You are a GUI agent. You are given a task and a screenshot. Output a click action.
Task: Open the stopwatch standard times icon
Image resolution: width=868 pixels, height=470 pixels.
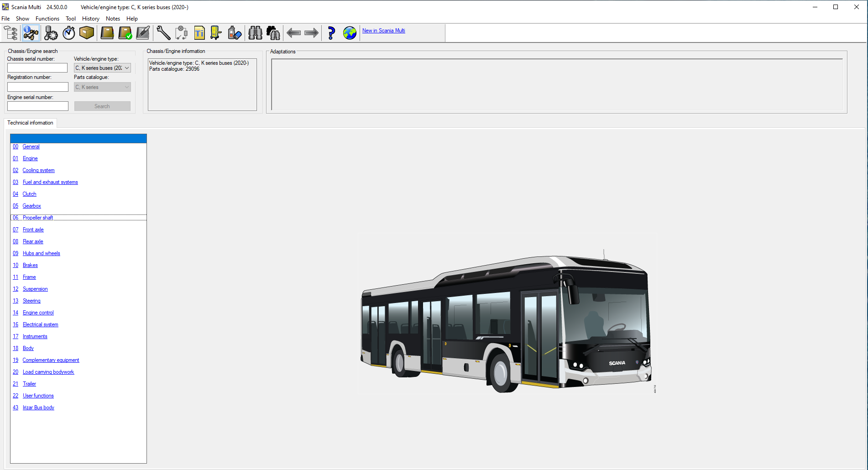point(69,33)
